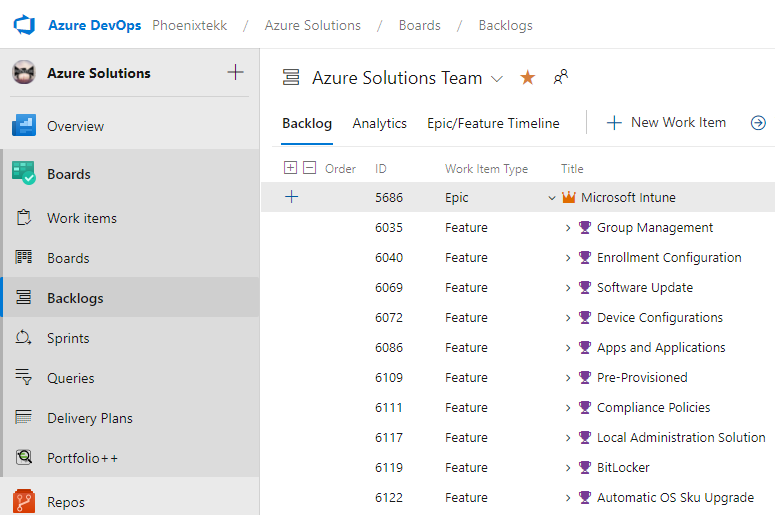Click the circled arrow icon after New Work Item
This screenshot has height=515, width=775.
click(x=758, y=123)
